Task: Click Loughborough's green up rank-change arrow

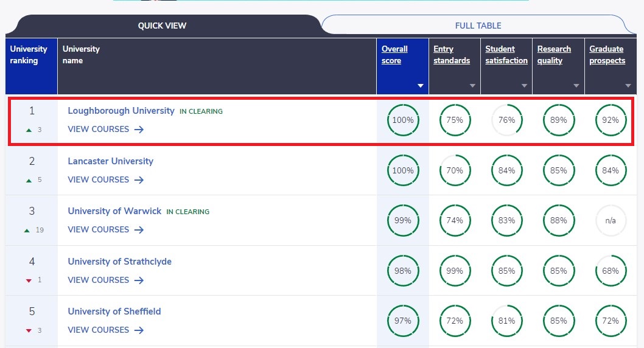Action: (x=29, y=130)
